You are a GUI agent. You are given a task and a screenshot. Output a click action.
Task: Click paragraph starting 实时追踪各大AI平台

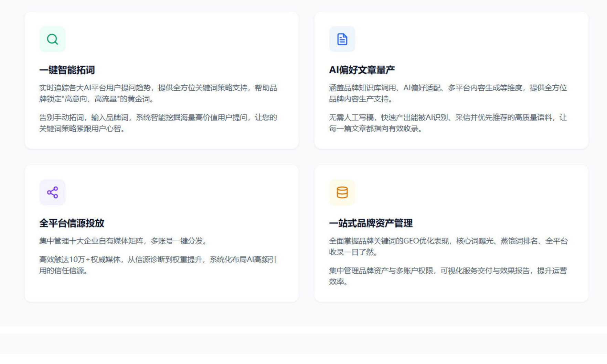(158, 93)
